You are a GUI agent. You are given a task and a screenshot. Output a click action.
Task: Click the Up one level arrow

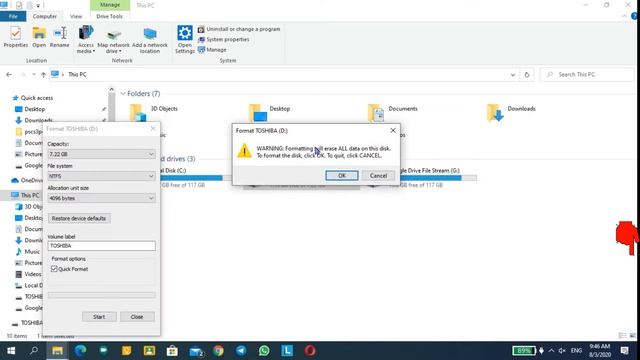point(43,75)
